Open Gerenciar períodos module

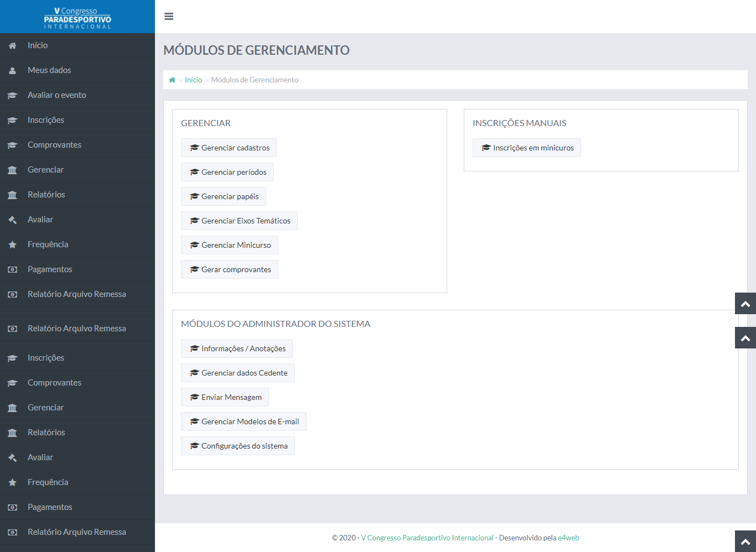pos(227,172)
